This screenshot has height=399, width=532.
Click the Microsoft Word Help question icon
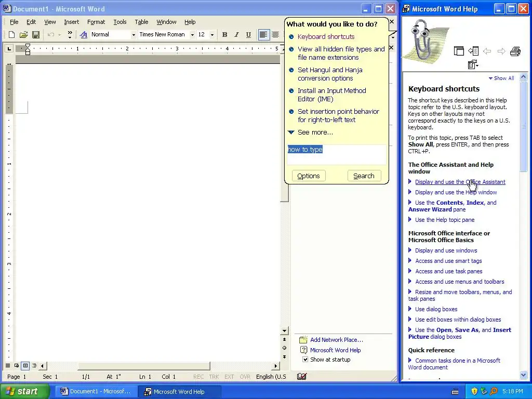click(303, 350)
